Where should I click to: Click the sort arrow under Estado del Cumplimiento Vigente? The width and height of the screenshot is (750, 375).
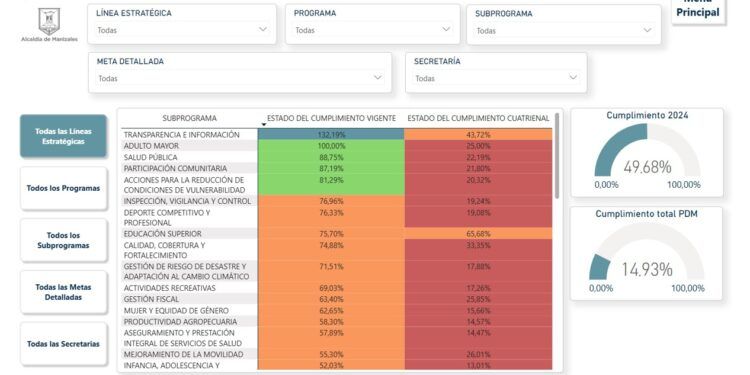[x=263, y=125]
